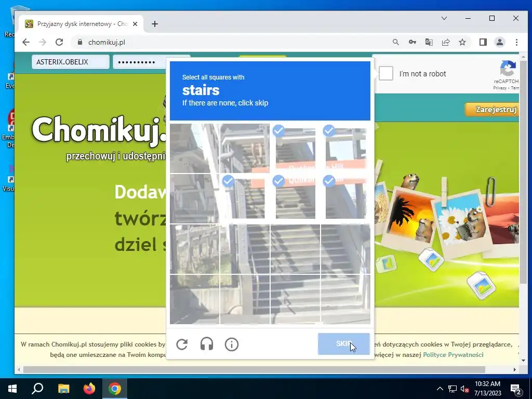
Task: Open the Polityce Prywatności link
Action: tap(453, 354)
